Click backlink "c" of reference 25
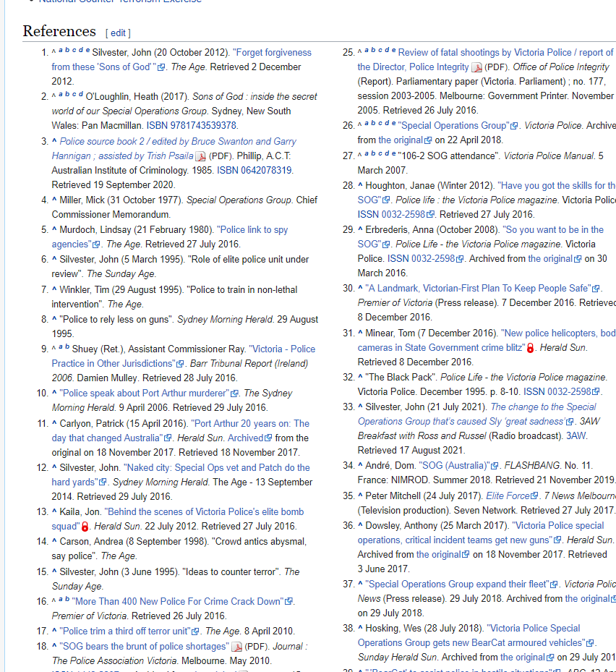This screenshot has height=672, width=616. point(380,50)
